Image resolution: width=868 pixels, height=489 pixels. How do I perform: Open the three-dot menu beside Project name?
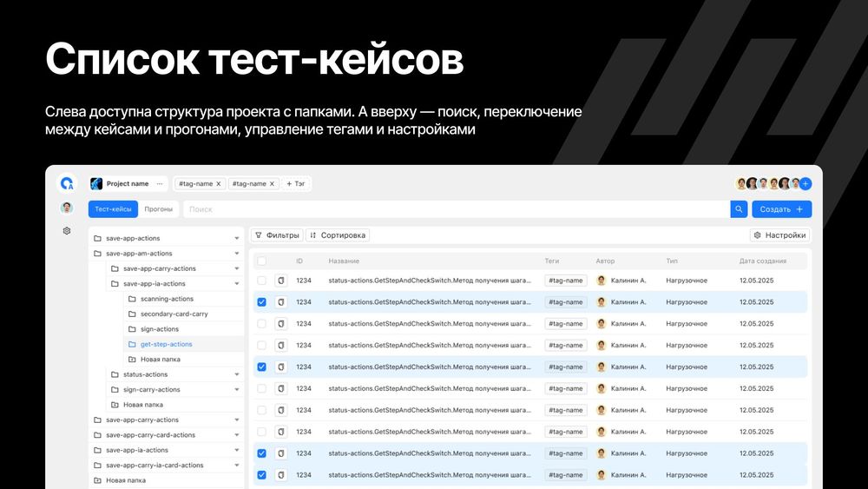[x=160, y=184]
